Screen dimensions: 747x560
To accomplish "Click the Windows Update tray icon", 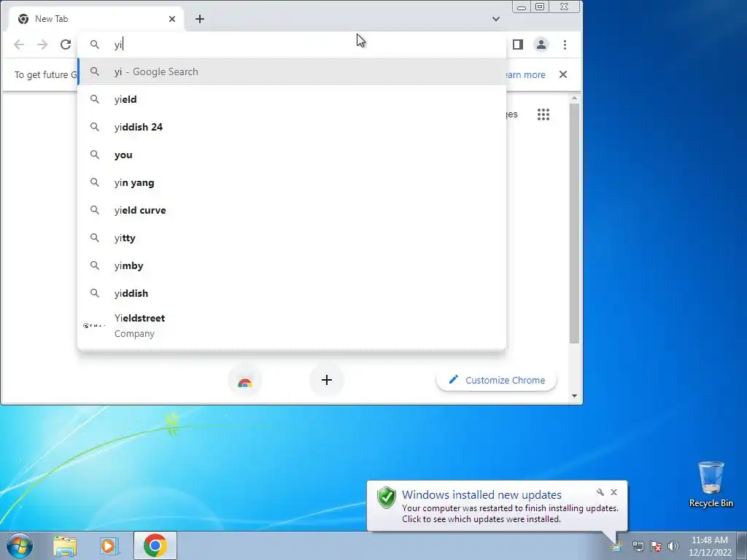I will click(616, 546).
